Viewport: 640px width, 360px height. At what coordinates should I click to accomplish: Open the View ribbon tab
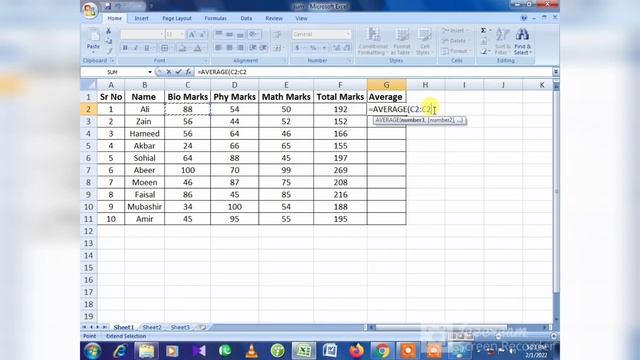[x=301, y=18]
